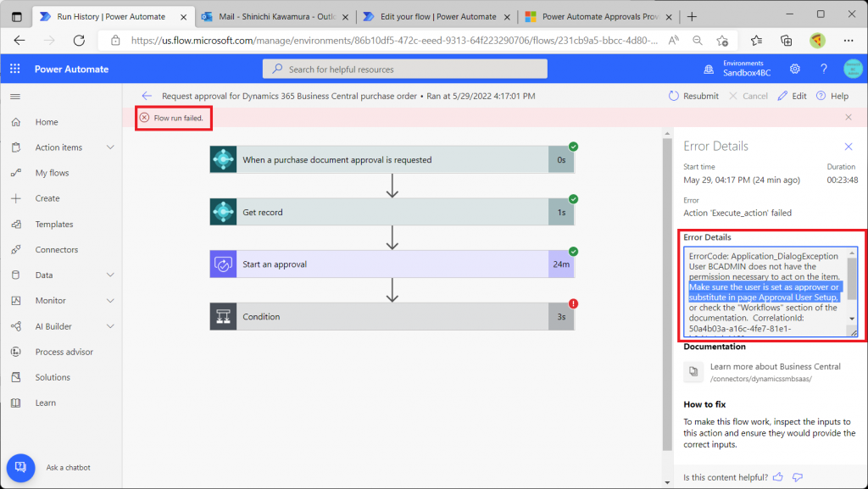Switch to Run History Power Automate tab
The height and width of the screenshot is (489, 868).
(x=113, y=17)
